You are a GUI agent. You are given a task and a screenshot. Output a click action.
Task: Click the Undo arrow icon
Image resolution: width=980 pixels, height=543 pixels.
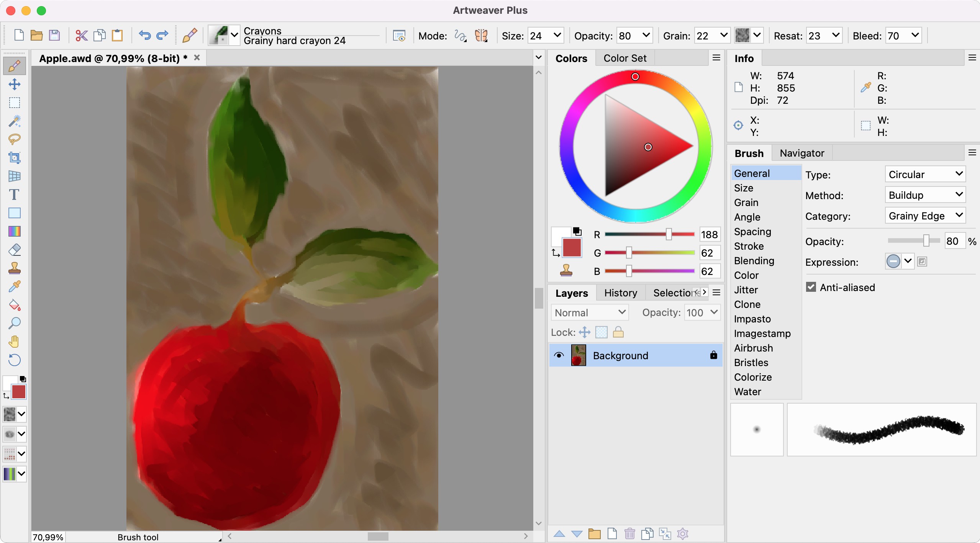[x=144, y=36]
